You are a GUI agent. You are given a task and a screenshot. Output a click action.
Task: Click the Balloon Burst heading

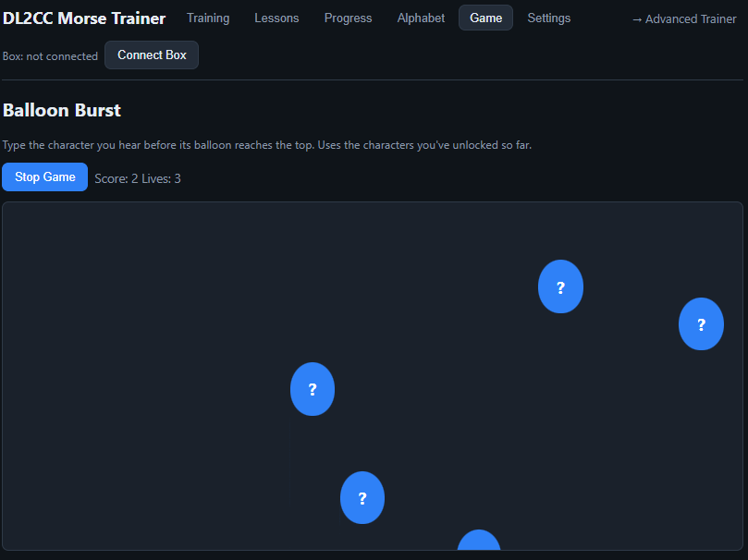[x=62, y=110]
